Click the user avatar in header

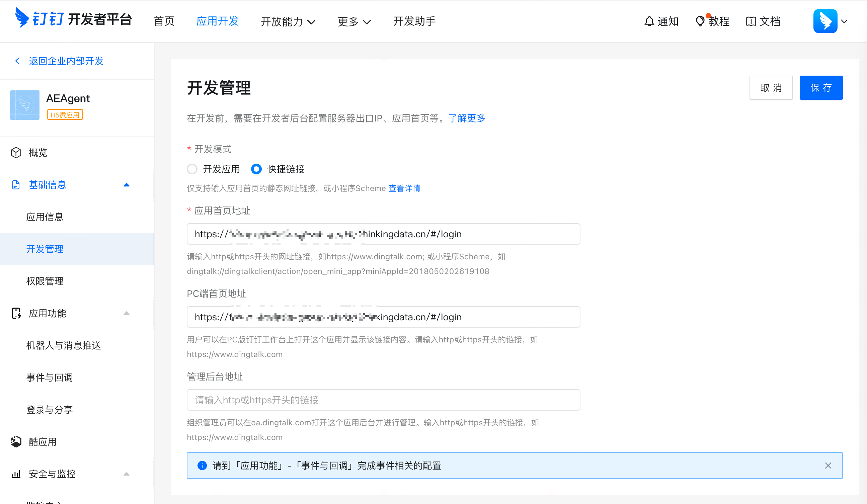tap(825, 21)
